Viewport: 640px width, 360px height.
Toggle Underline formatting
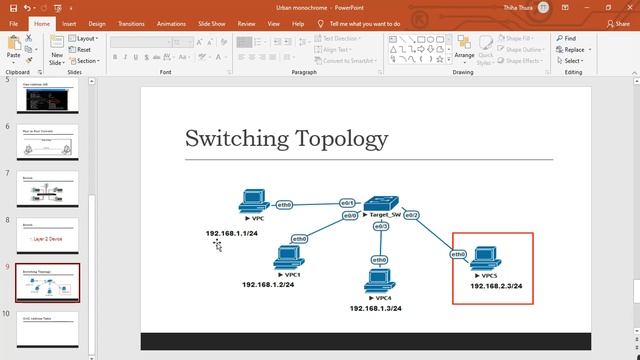pyautogui.click(x=136, y=57)
